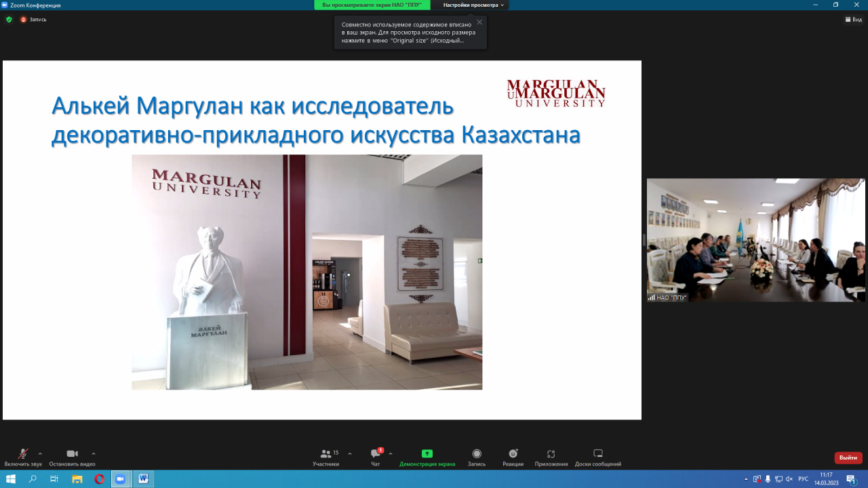
Task: Click the Record (Запись) toolbar icon
Action: (476, 457)
